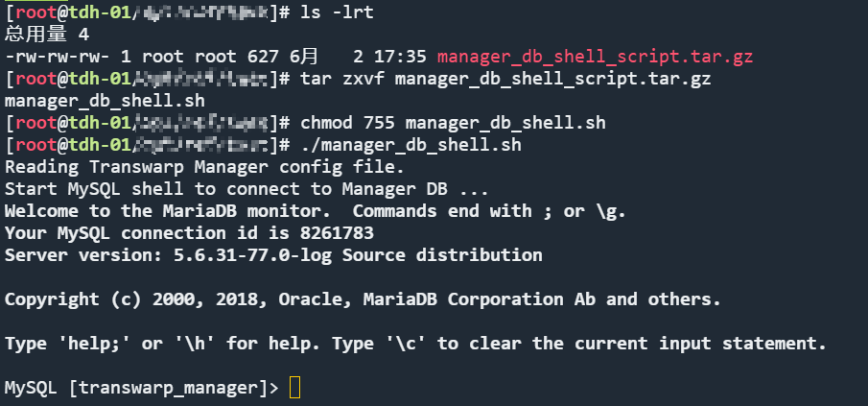The width and height of the screenshot is (868, 406).
Task: Click the '总用量 4' total line
Action: 47,35
